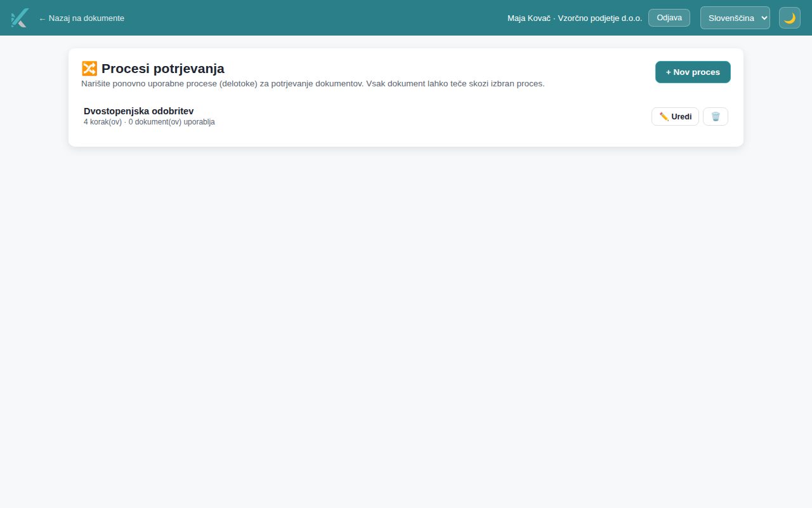Delete Dvostopenjska odobritev using the trash icon
Image resolution: width=812 pixels, height=508 pixels.
[716, 117]
